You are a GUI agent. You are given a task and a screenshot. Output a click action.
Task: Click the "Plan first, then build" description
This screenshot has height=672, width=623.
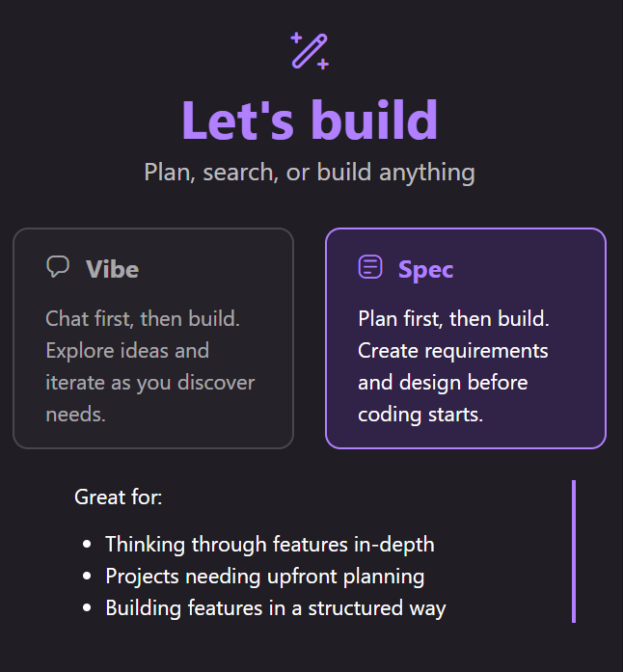coord(453,318)
